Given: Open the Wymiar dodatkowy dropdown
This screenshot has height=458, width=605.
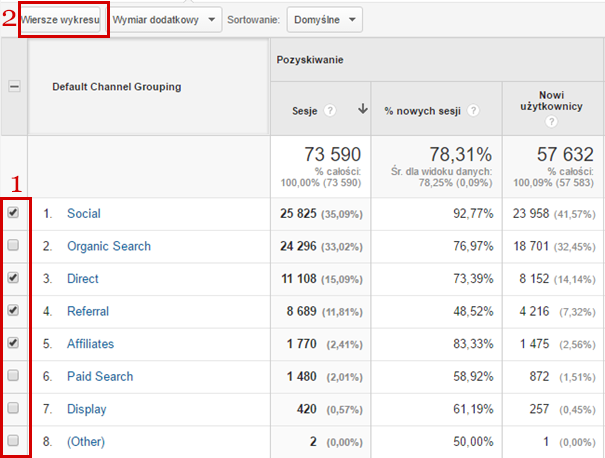Looking at the screenshot, I should (164, 20).
